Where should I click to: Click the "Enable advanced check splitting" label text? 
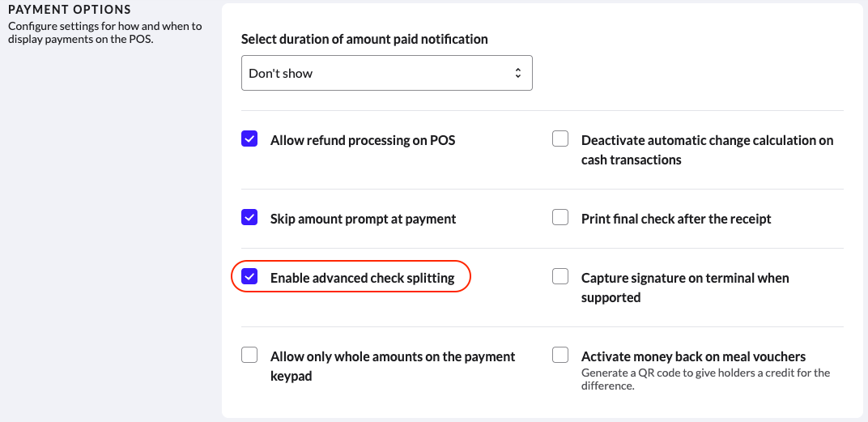[x=362, y=278]
